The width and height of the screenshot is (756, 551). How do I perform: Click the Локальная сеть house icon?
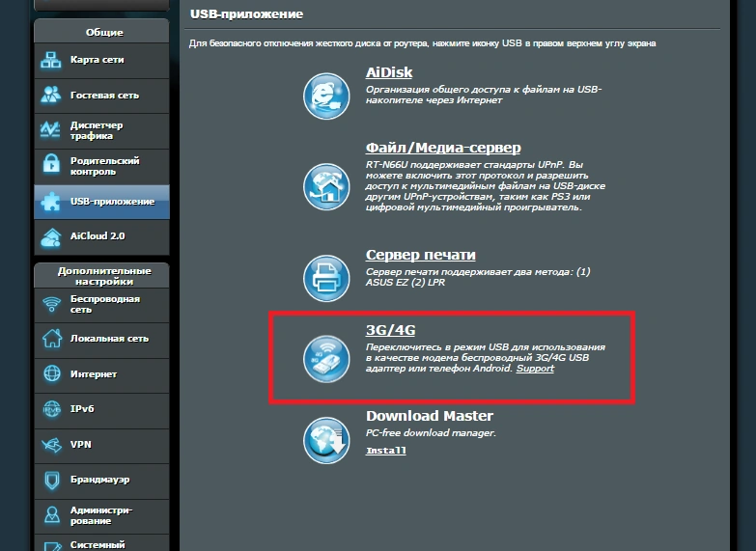coord(52,339)
